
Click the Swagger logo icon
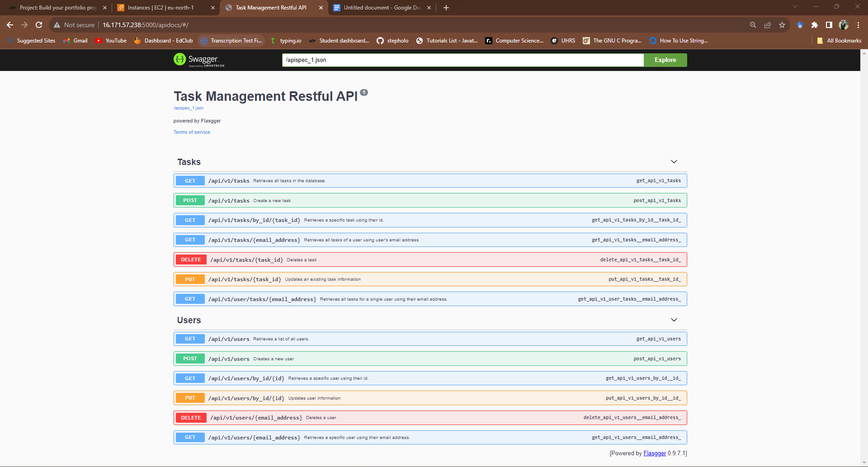(180, 59)
